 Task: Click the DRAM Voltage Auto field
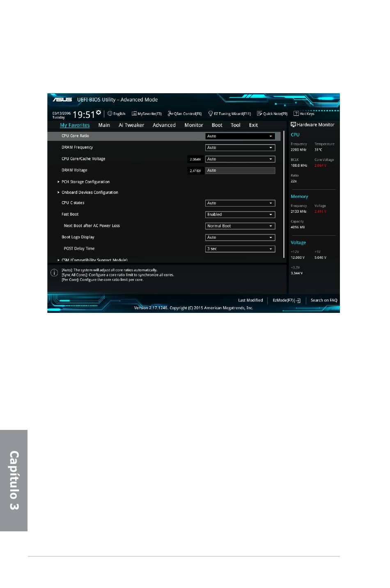pyautogui.click(x=240, y=170)
